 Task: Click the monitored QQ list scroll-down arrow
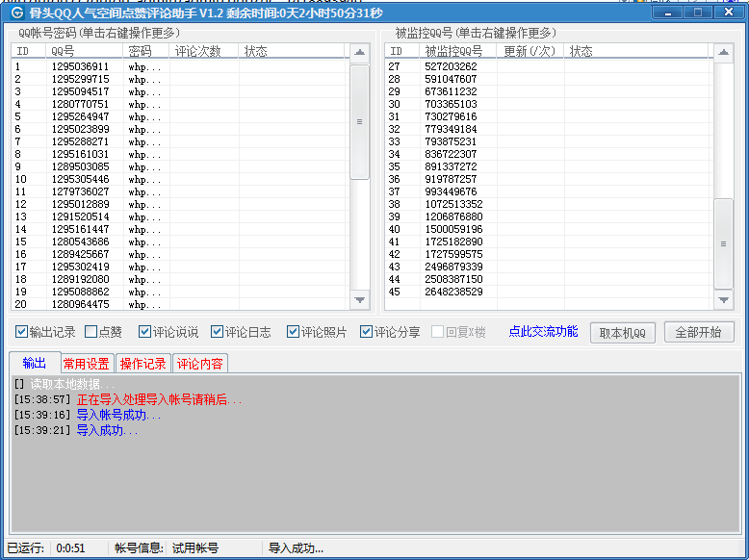click(724, 300)
